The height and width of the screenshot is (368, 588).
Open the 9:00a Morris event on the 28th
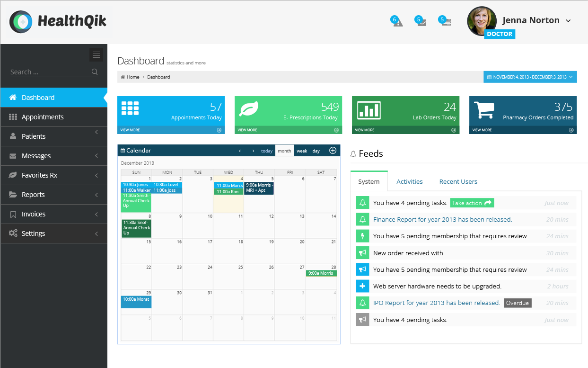point(321,273)
